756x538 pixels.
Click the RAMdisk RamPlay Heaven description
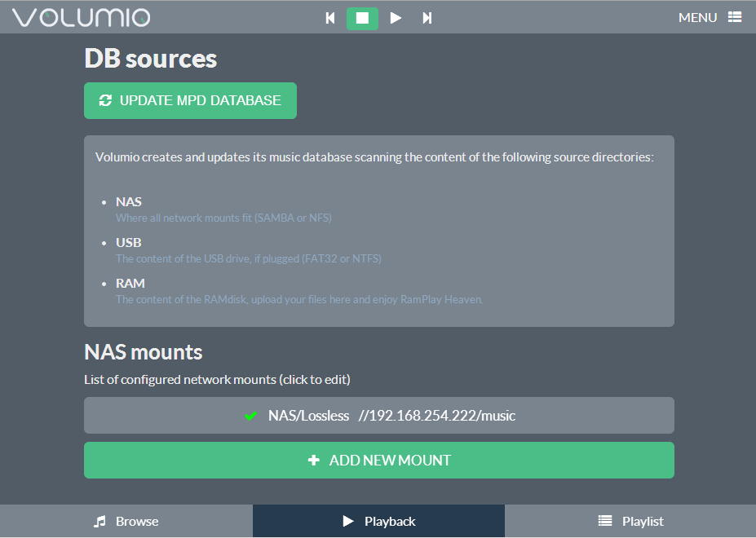[x=299, y=299]
